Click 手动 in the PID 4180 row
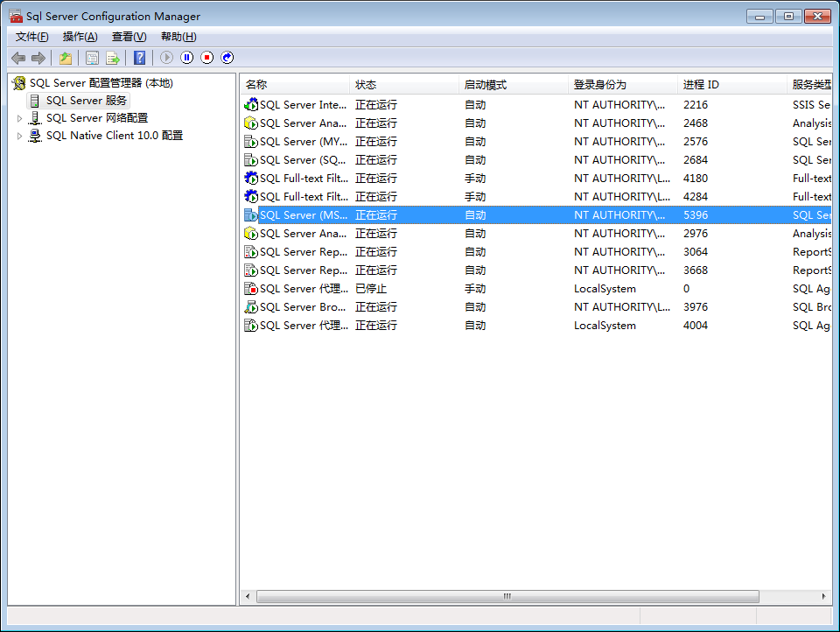 (x=475, y=178)
